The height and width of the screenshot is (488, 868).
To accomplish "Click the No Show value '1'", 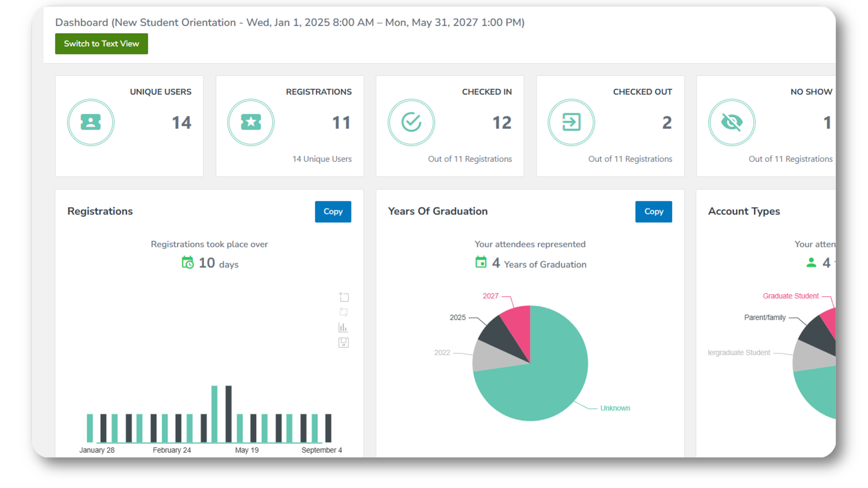I will tap(827, 123).
